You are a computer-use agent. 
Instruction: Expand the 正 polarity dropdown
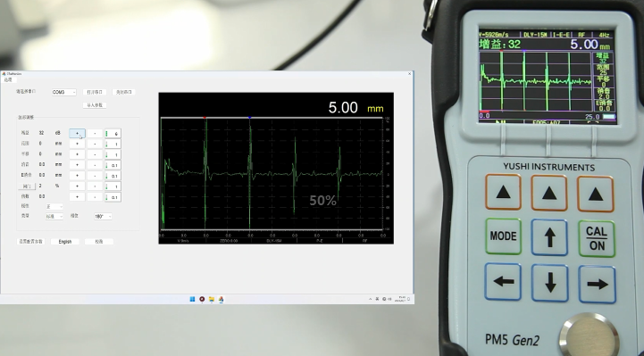[x=54, y=206]
